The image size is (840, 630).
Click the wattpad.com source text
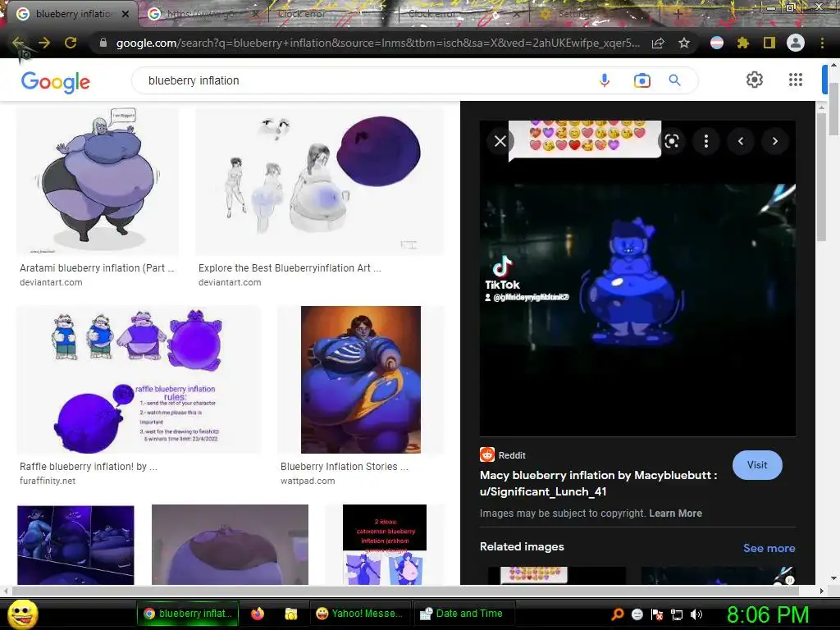pos(308,481)
